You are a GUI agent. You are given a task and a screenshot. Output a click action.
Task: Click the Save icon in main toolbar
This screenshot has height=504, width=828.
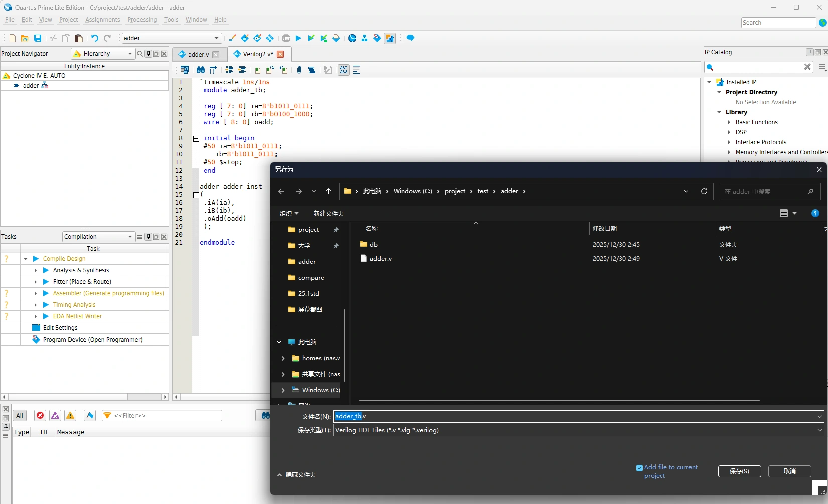(38, 38)
